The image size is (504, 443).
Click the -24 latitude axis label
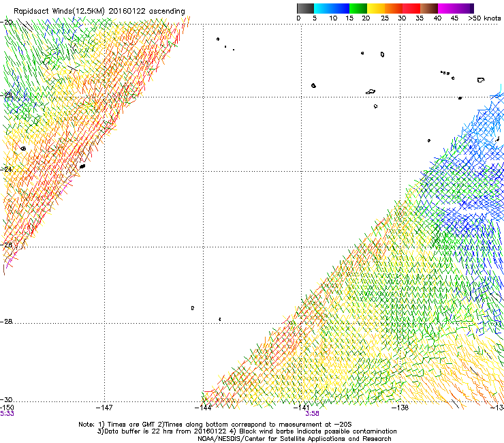(7, 169)
